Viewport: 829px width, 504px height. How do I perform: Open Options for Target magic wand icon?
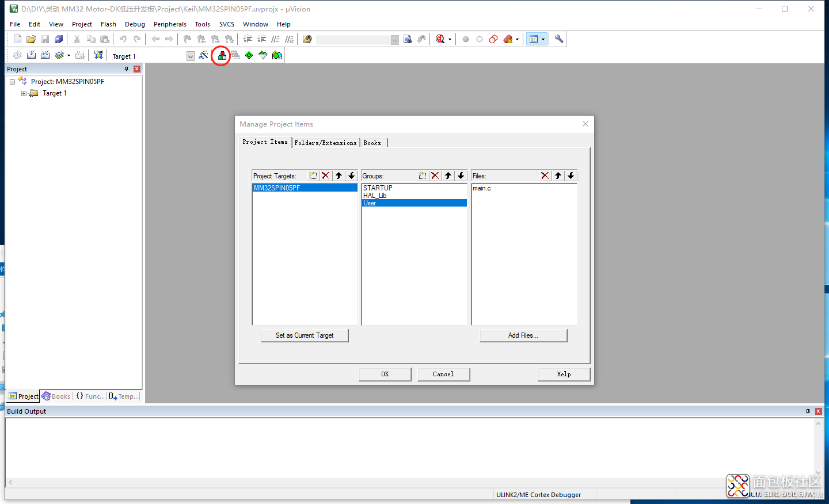pyautogui.click(x=203, y=55)
